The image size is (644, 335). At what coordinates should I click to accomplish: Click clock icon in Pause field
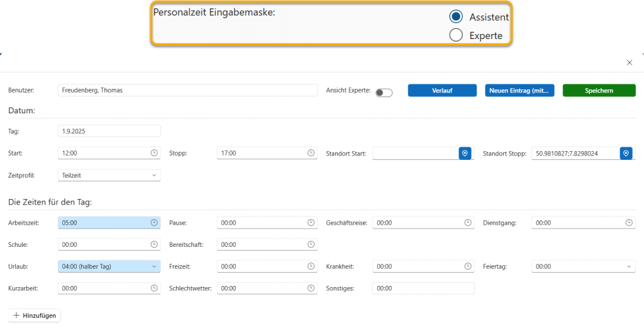[x=311, y=222]
